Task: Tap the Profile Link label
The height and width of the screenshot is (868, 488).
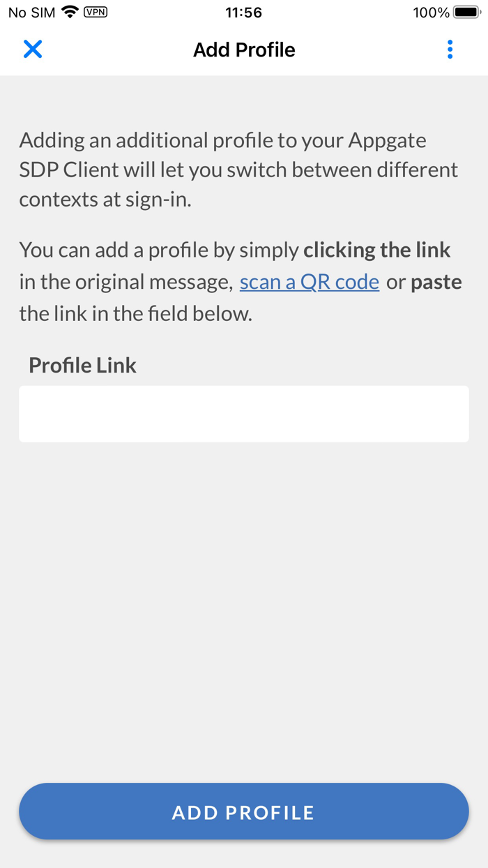Action: pos(82,365)
